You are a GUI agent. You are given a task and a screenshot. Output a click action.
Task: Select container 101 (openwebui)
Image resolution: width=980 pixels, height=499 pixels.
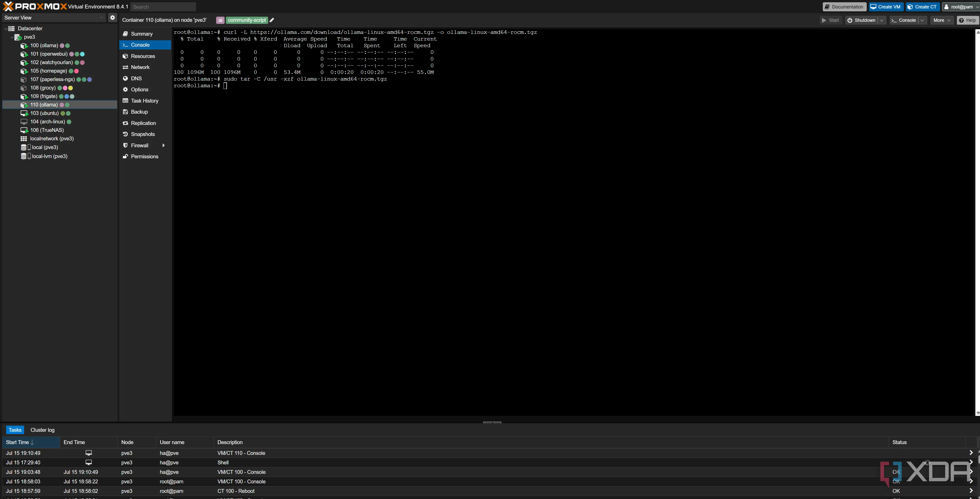(x=49, y=54)
